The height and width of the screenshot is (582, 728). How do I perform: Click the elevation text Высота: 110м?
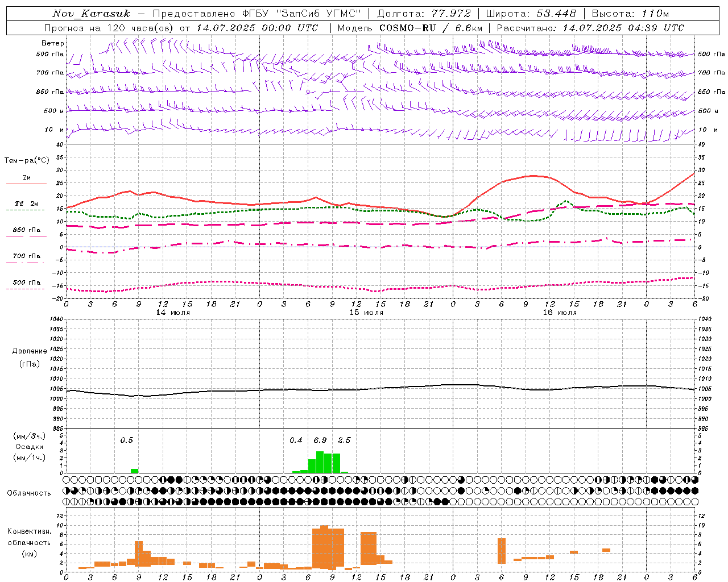630,14
